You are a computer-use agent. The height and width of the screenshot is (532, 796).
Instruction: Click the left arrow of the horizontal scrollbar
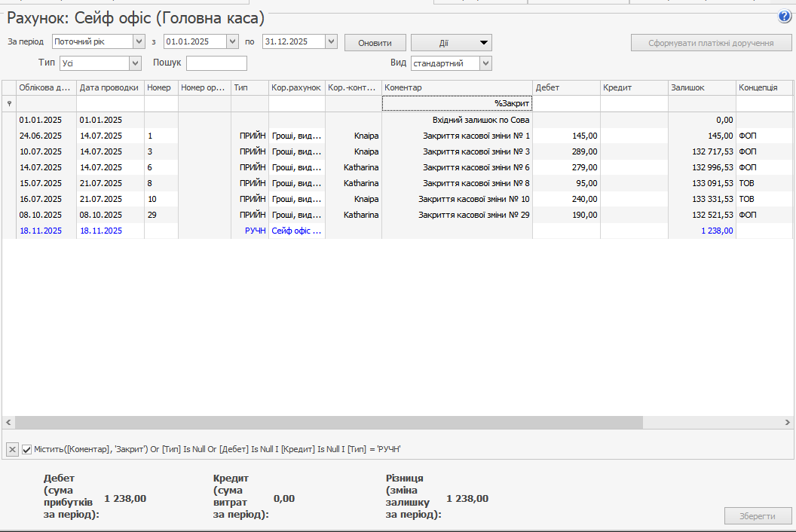[x=8, y=423]
